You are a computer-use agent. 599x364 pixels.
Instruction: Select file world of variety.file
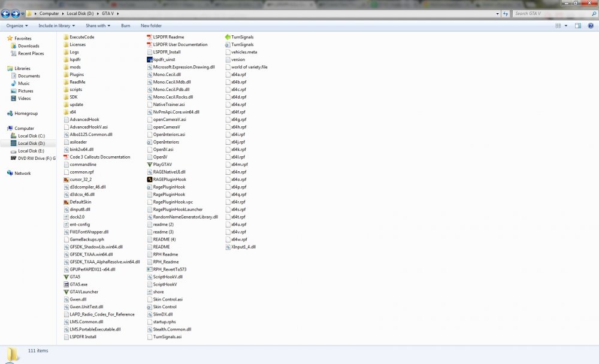246,67
